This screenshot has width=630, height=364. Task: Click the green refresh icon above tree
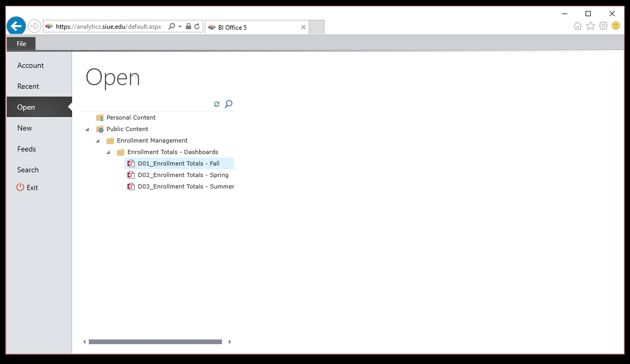[x=217, y=104]
